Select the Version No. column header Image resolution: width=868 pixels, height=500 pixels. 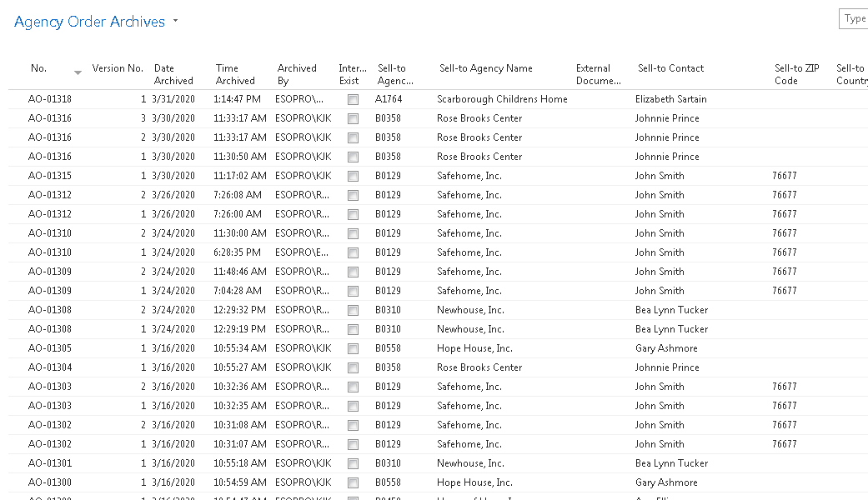coord(118,68)
